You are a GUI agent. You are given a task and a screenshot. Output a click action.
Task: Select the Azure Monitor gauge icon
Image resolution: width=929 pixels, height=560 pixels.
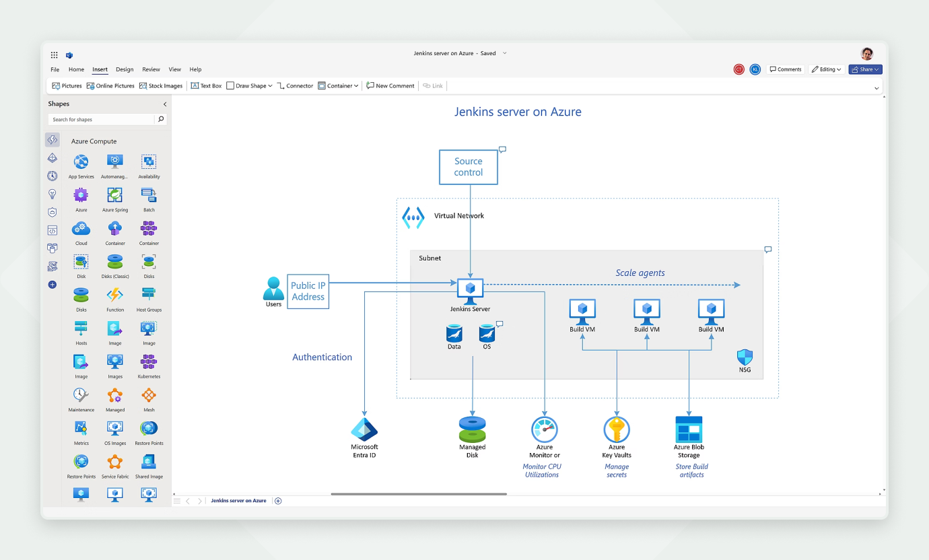[x=545, y=429]
